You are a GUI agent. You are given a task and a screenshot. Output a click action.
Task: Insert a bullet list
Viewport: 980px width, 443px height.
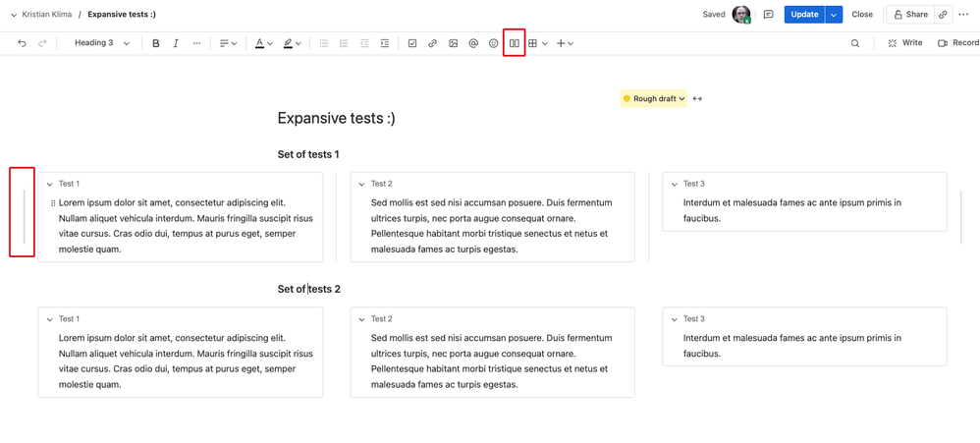[x=324, y=43]
